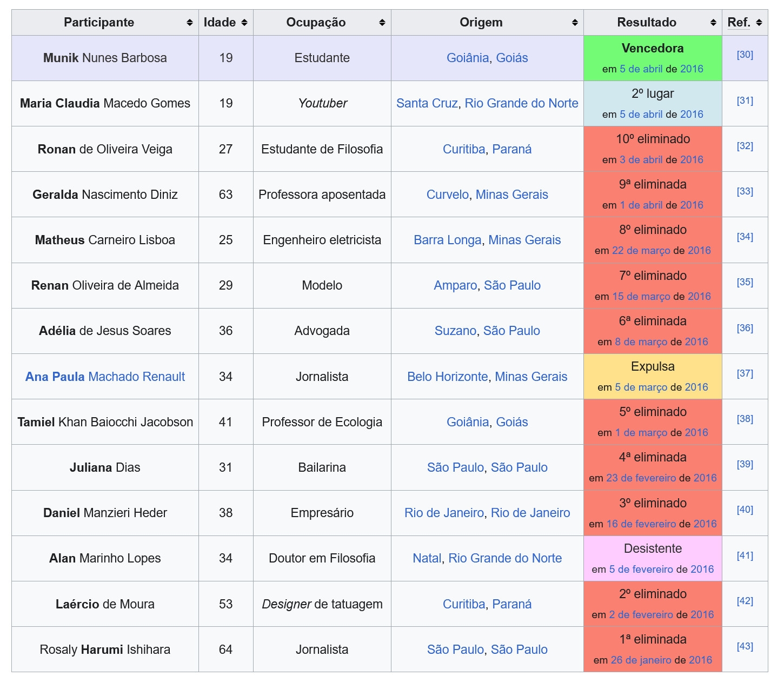Open the Amparo city link
The image size is (784, 683).
(x=455, y=285)
